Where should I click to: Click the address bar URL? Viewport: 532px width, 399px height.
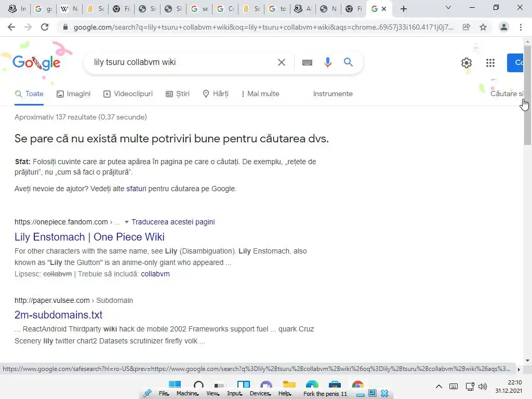tap(263, 27)
